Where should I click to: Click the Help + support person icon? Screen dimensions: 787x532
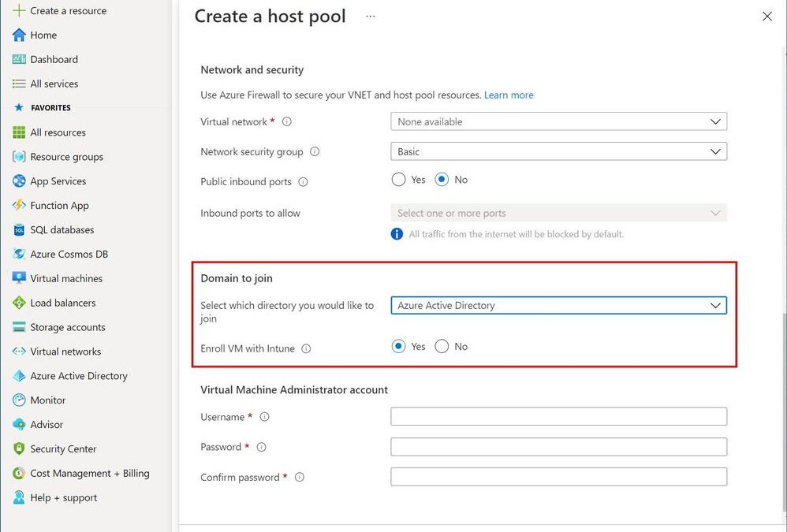coord(19,497)
